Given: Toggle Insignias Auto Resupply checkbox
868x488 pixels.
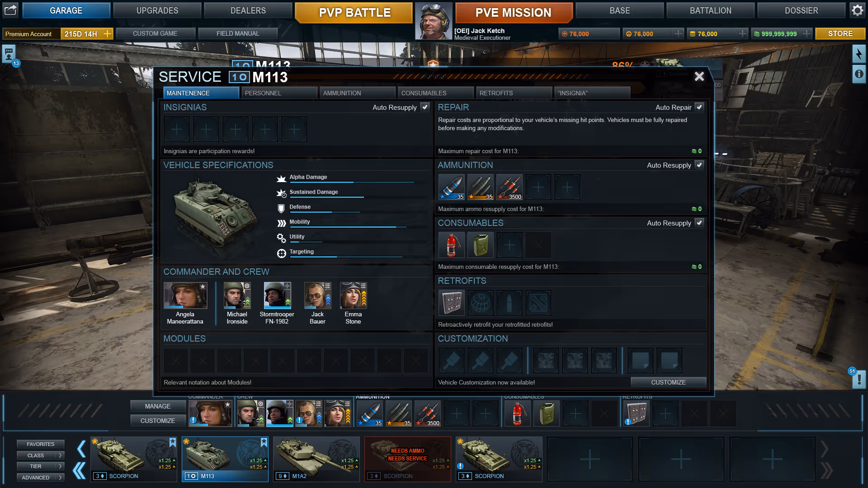Looking at the screenshot, I should click(x=425, y=107).
